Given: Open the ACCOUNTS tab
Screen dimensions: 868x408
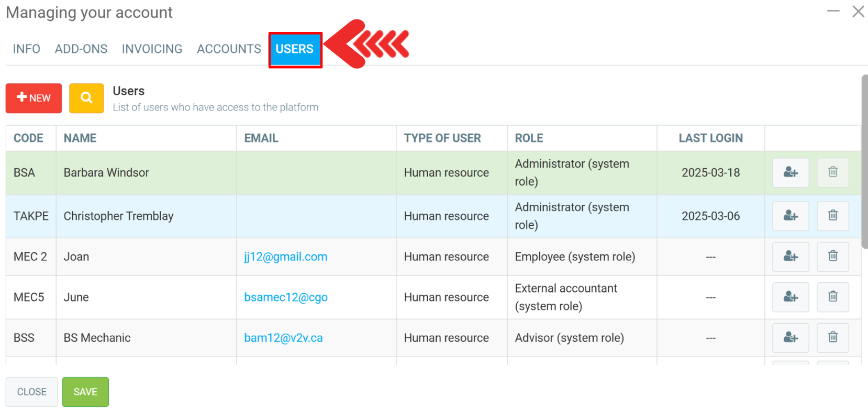Looking at the screenshot, I should click(229, 49).
